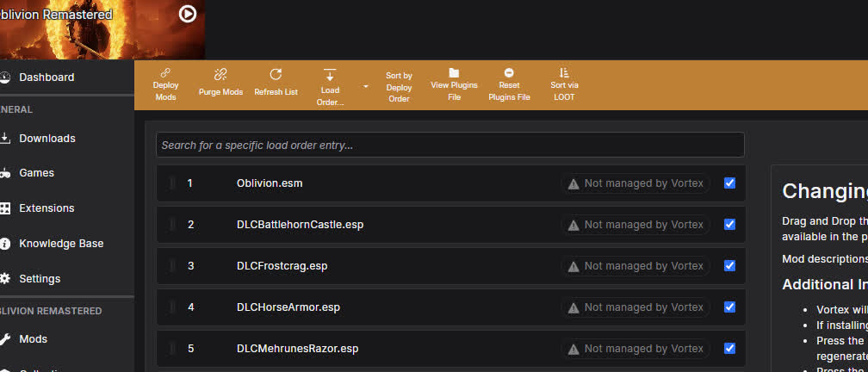Screen dimensions: 868x372
Task: Click the Downloads arrow icon in sidebar
Action: tap(5, 139)
